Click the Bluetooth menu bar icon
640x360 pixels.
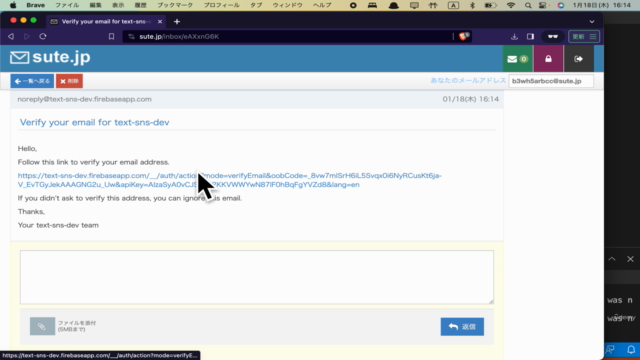point(472,5)
